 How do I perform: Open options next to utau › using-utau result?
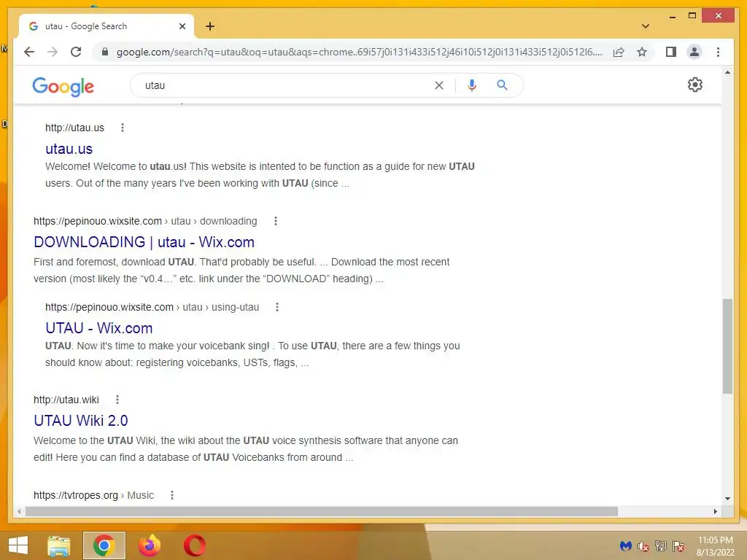point(276,307)
